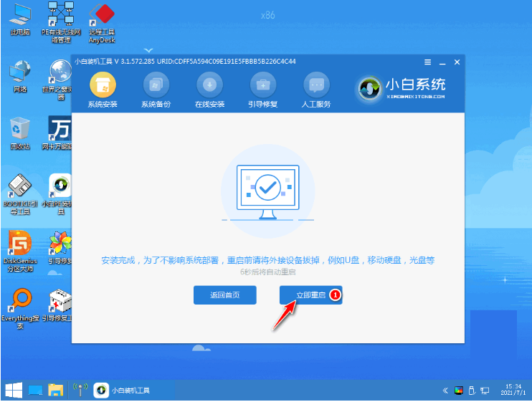Click the small chevron above the window
This screenshot has height=402, width=532.
pos(148,50)
